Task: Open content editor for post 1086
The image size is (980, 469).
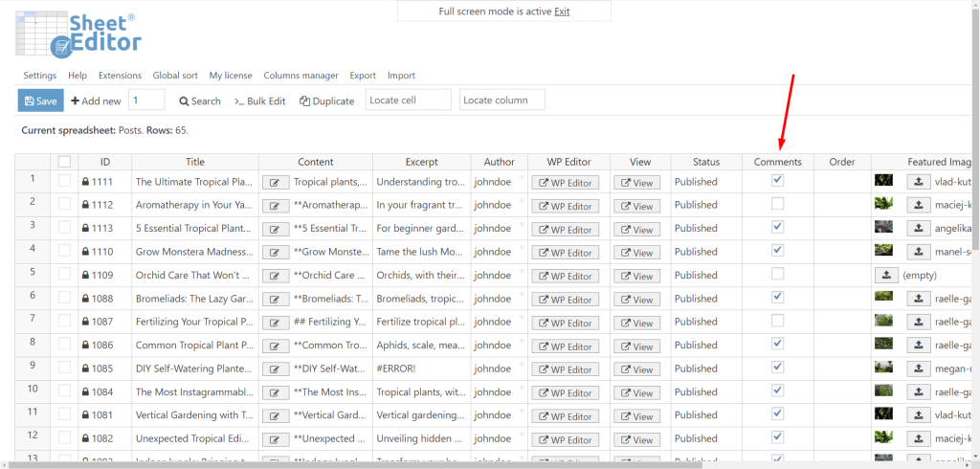Action: (275, 346)
